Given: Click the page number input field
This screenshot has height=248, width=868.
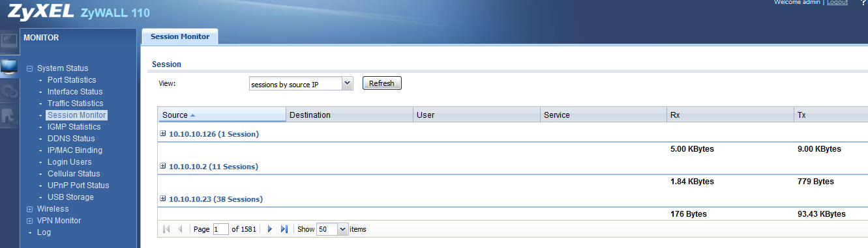Looking at the screenshot, I should click(221, 229).
